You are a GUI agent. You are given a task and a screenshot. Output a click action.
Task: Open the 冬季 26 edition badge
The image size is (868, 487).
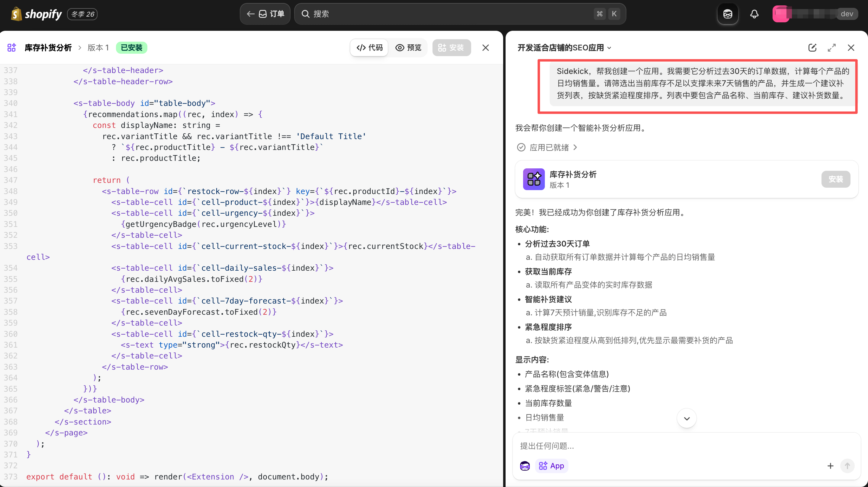[82, 14]
